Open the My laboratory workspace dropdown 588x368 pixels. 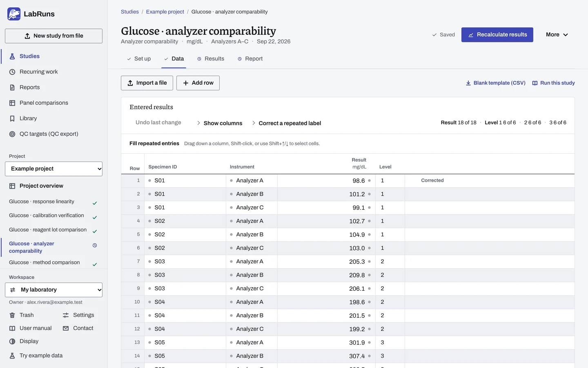[53, 290]
